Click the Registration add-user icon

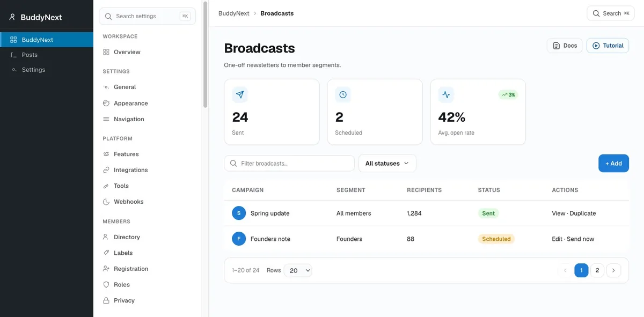(x=106, y=269)
